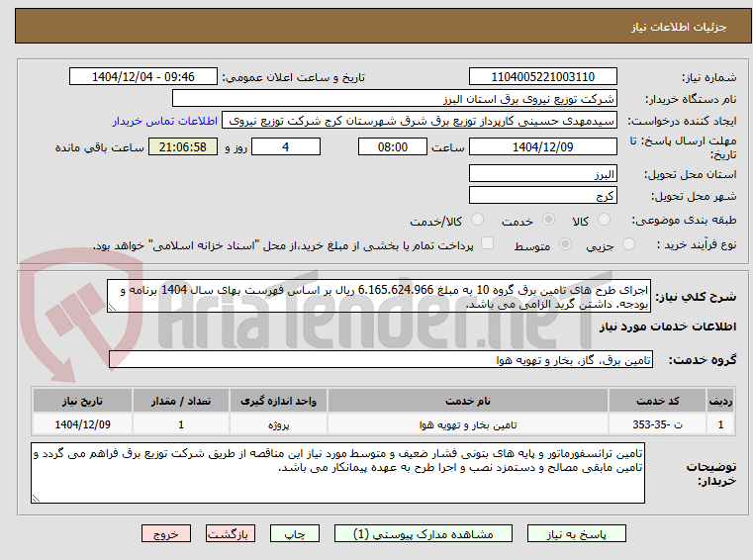Toggle the اسناد خزانه اسلامی payment checkbox
This screenshot has height=560, width=753.
coord(488,243)
